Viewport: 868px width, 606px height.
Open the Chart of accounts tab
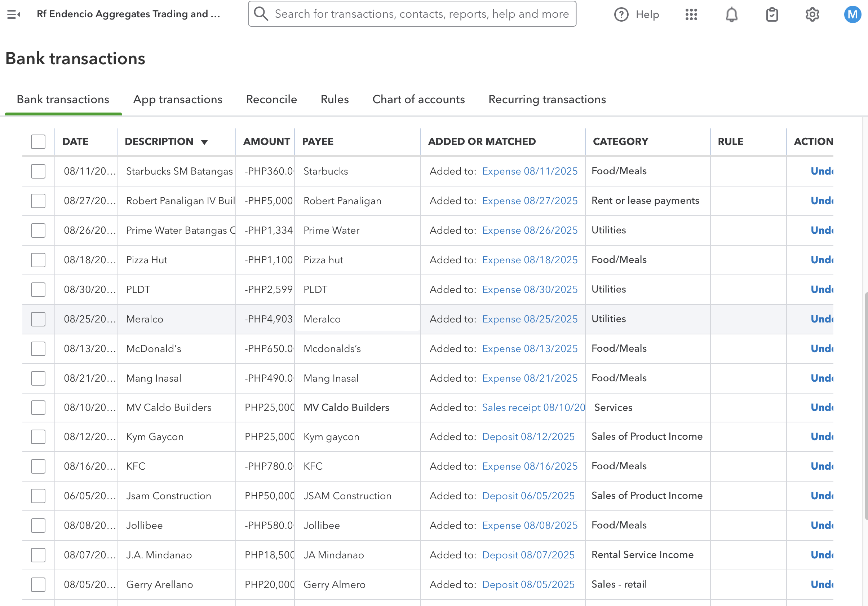[x=418, y=99]
